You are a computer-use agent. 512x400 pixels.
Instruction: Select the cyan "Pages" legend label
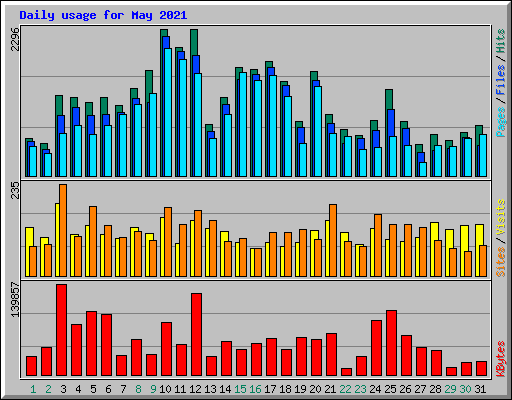pyautogui.click(x=501, y=122)
